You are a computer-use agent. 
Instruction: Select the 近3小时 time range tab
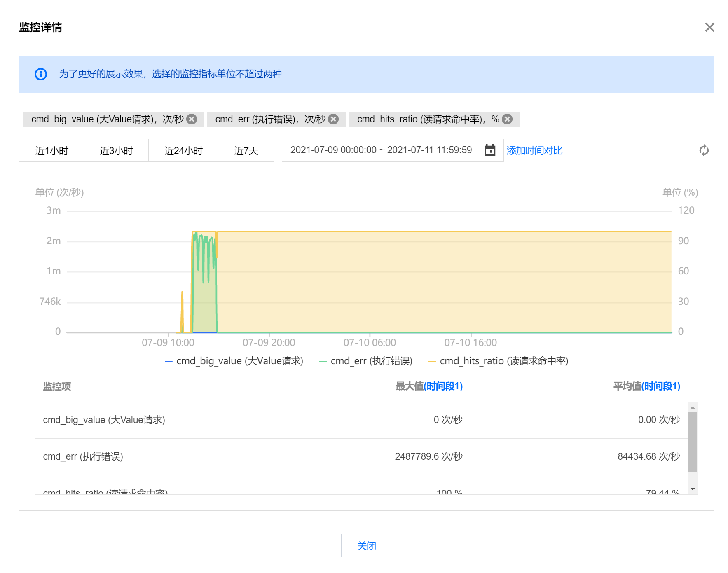pos(116,151)
